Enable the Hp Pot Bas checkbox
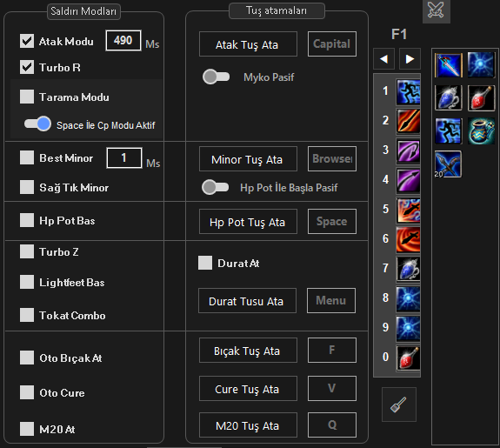Viewport: 500px width, 448px height. [27, 220]
